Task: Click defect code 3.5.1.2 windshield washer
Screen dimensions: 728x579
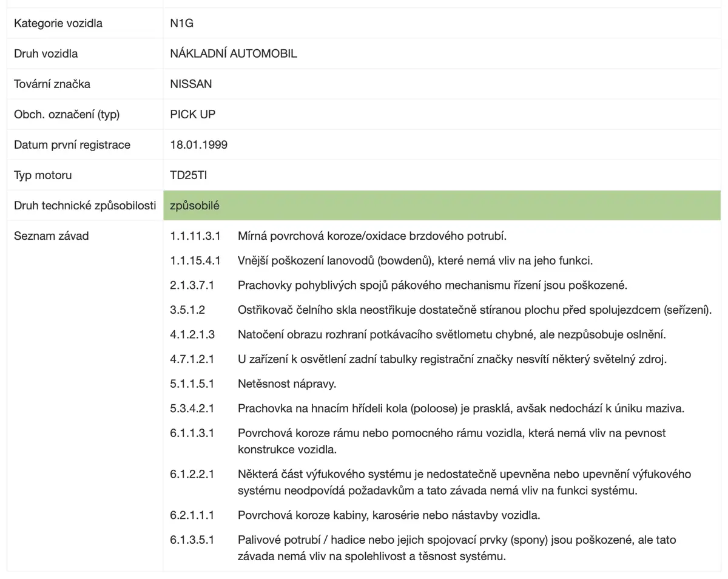Action: pos(187,310)
